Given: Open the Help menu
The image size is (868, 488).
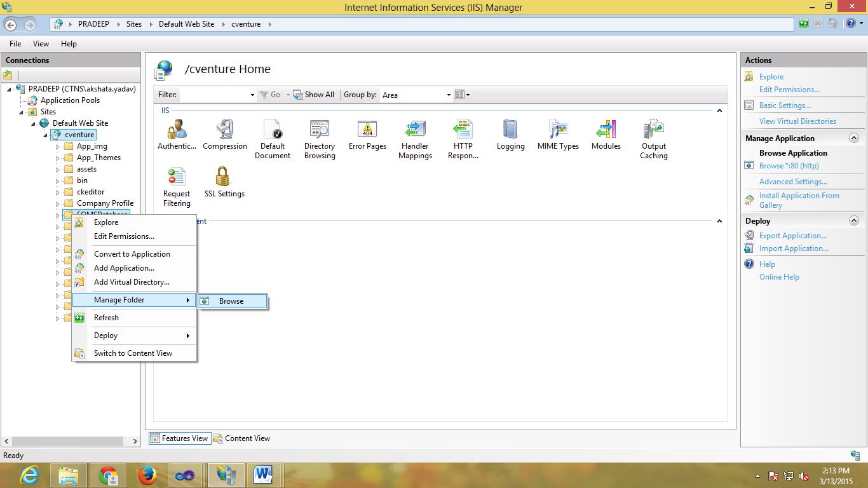Looking at the screenshot, I should pos(69,44).
